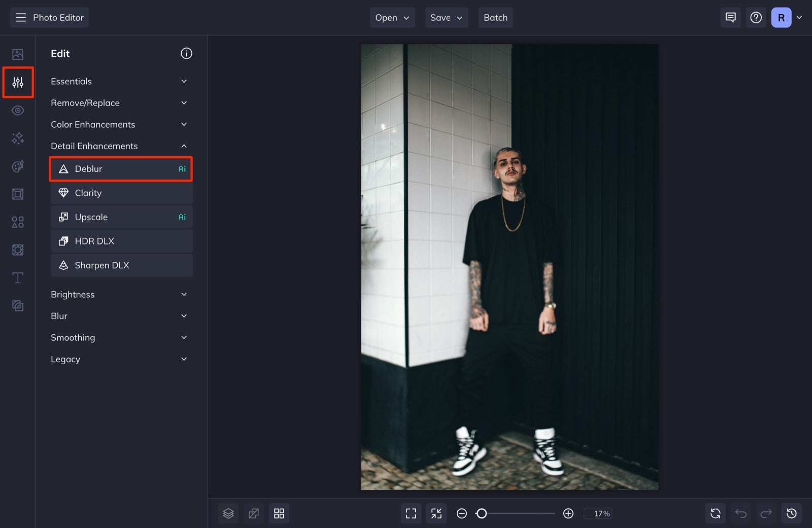Screen dimensions: 812x528
Task: Open the Touch Up eye tool
Action: coord(18,110)
